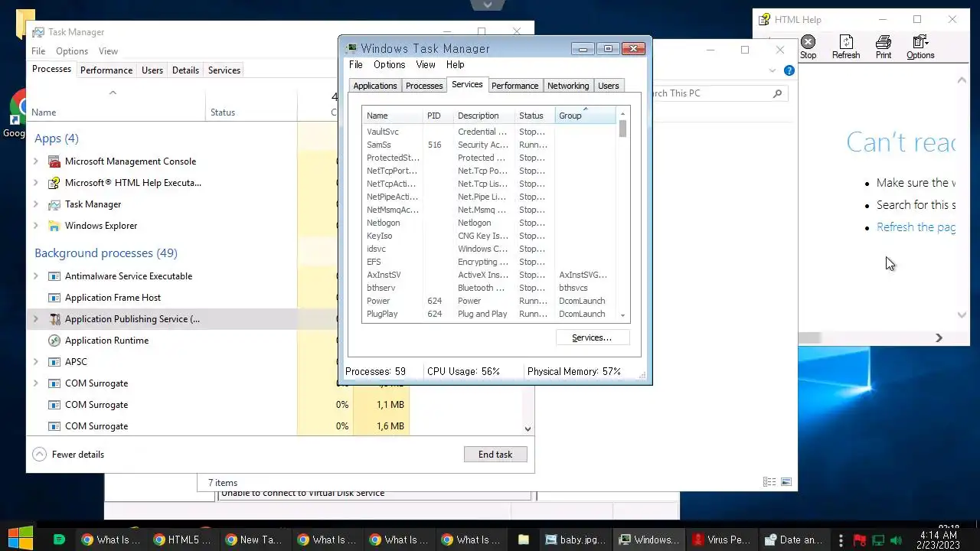Switch to Details tab in Task Manager
Image resolution: width=980 pixels, height=551 pixels.
[x=185, y=70]
